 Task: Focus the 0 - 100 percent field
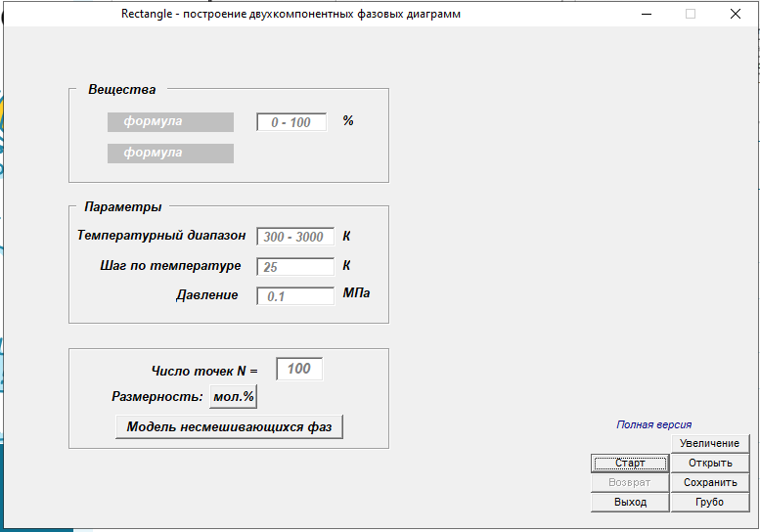coord(291,122)
